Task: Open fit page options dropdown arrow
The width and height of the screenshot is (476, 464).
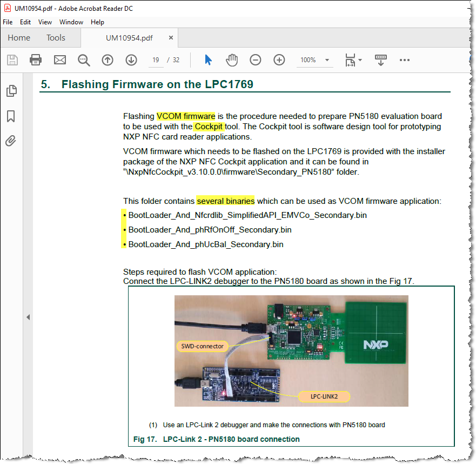Action: pos(360,60)
